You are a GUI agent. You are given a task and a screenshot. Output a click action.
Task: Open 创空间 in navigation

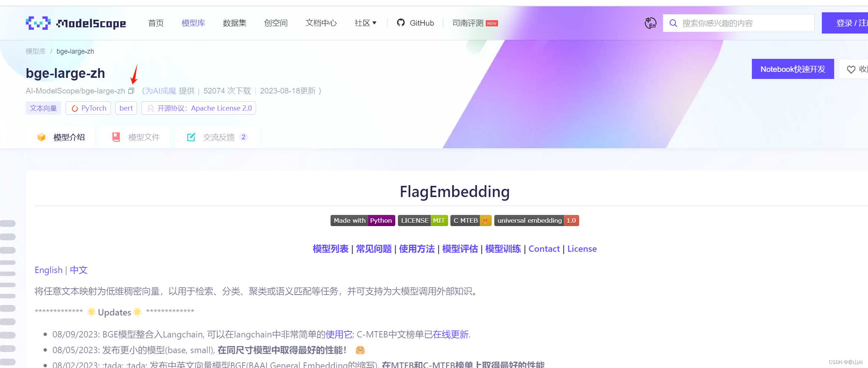click(x=276, y=23)
